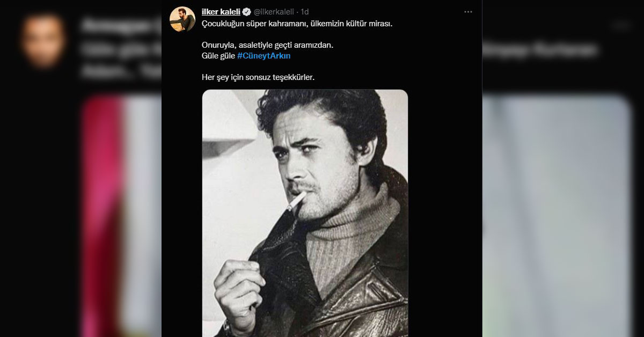The height and width of the screenshot is (337, 644).
Task: Click ilker kaleli's round profile avatar
Action: click(x=182, y=19)
